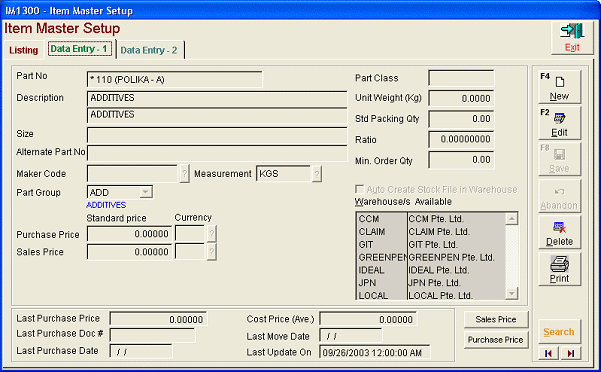This screenshot has width=601, height=372.
Task: Click the Measurement field showing KGS
Action: point(283,174)
